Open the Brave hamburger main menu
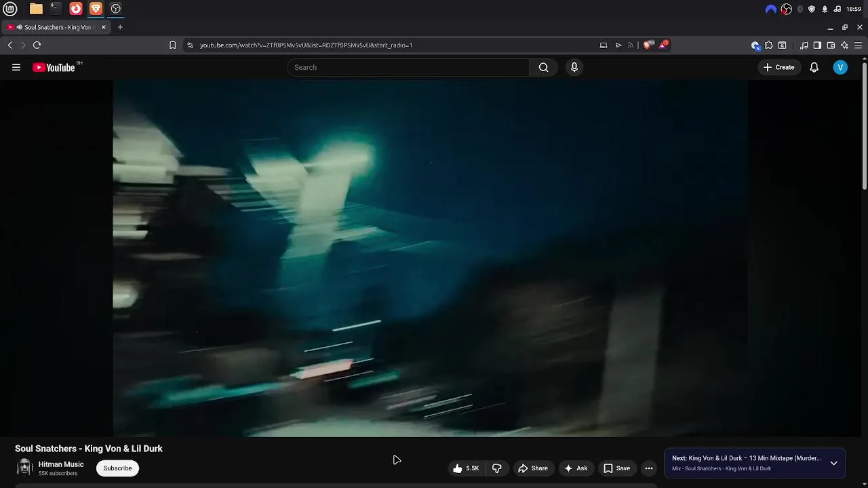 [858, 45]
